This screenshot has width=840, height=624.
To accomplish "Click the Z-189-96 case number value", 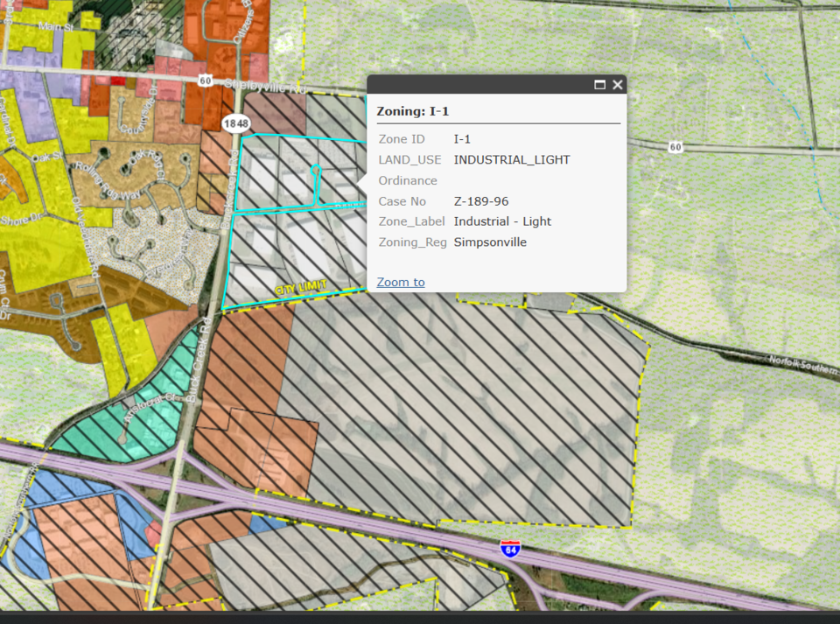I will (x=480, y=201).
